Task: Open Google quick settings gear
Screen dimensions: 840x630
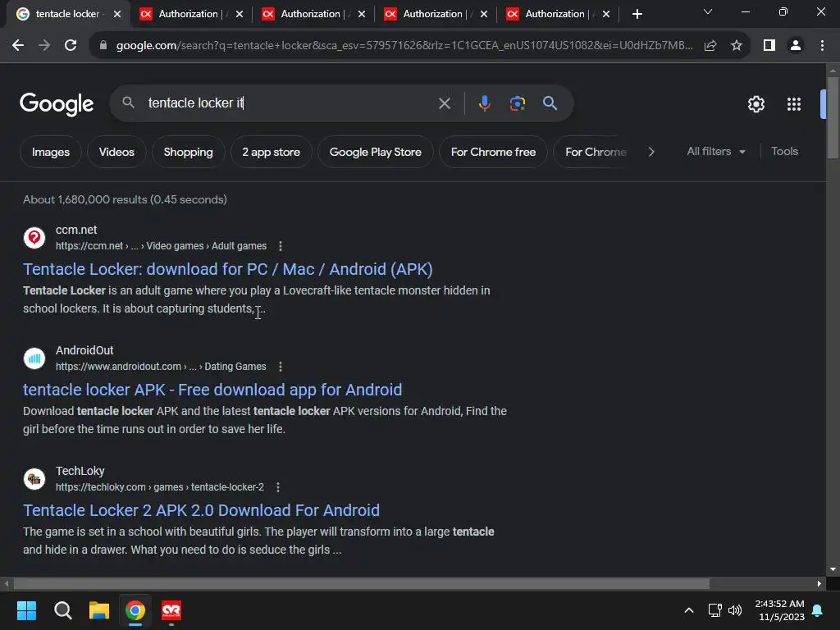Action: click(756, 104)
